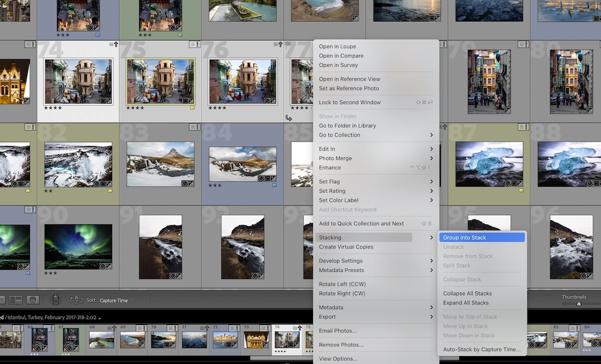
Task: Click the crop badge on photo 83
Action: [x=184, y=184]
